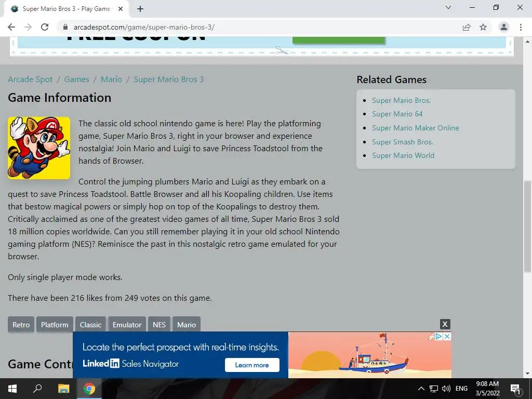This screenshot has width=532, height=399.
Task: Open related game Super Mario Maker Online
Action: [416, 128]
